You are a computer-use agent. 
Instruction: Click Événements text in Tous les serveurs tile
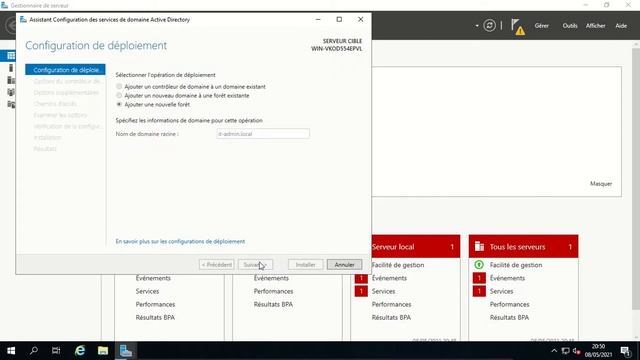507,278
